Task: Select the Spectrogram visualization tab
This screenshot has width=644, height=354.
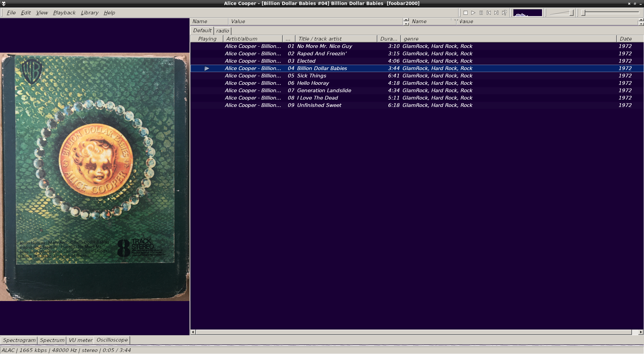Action: [x=19, y=340]
